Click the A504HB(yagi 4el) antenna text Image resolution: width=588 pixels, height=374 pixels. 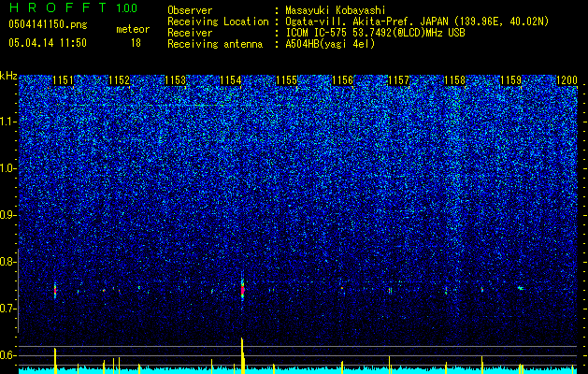pos(330,44)
